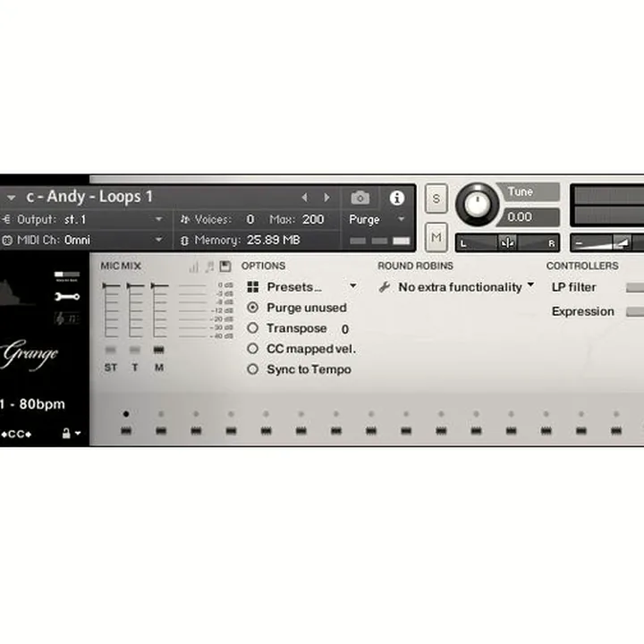Open the Output st.1 dropdown
Screen dimensions: 644x644
(158, 219)
